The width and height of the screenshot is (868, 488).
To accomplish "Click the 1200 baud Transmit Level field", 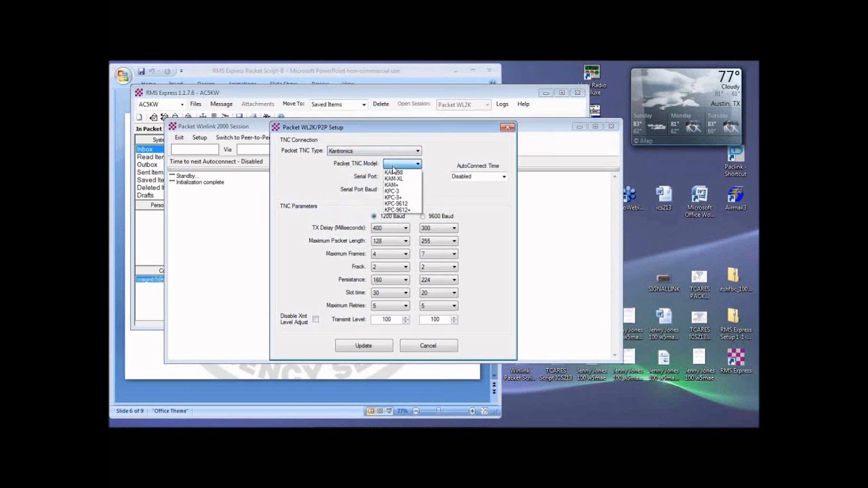I will [386, 319].
